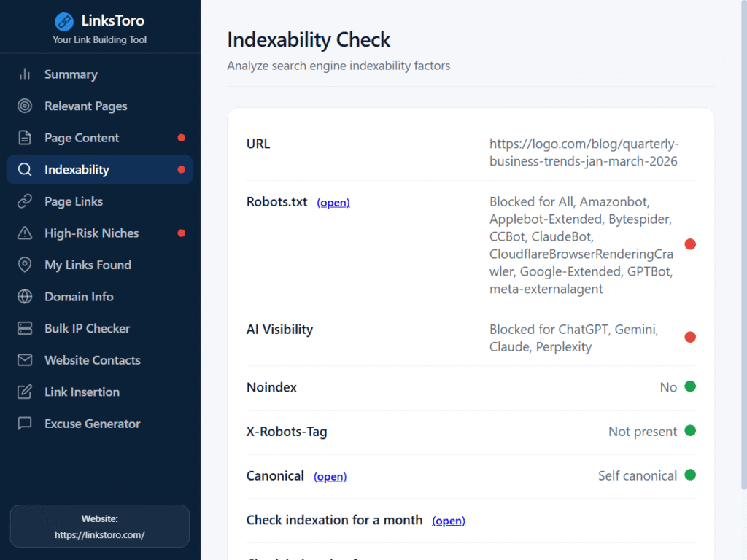The height and width of the screenshot is (560, 747).
Task: Click the LinksToro chain-link logo icon
Action: (64, 21)
